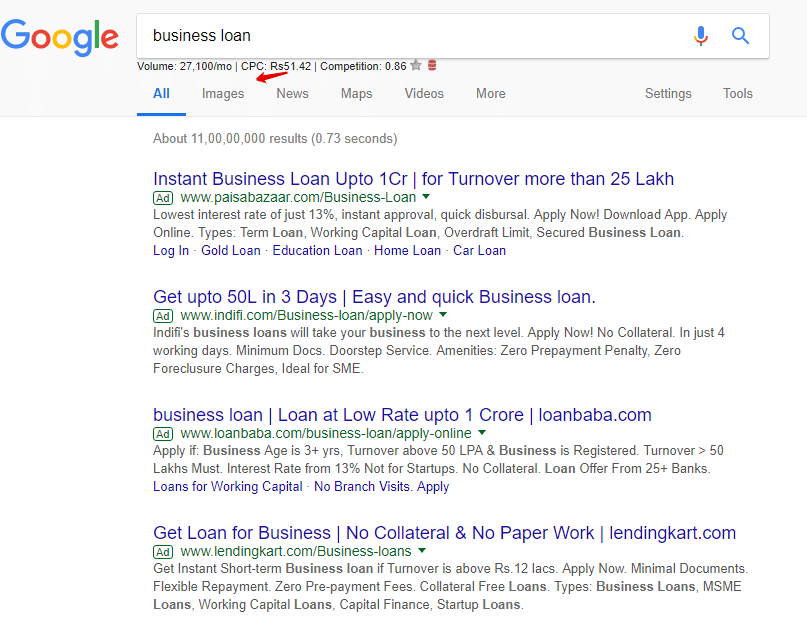Click the Google logo

click(60, 37)
